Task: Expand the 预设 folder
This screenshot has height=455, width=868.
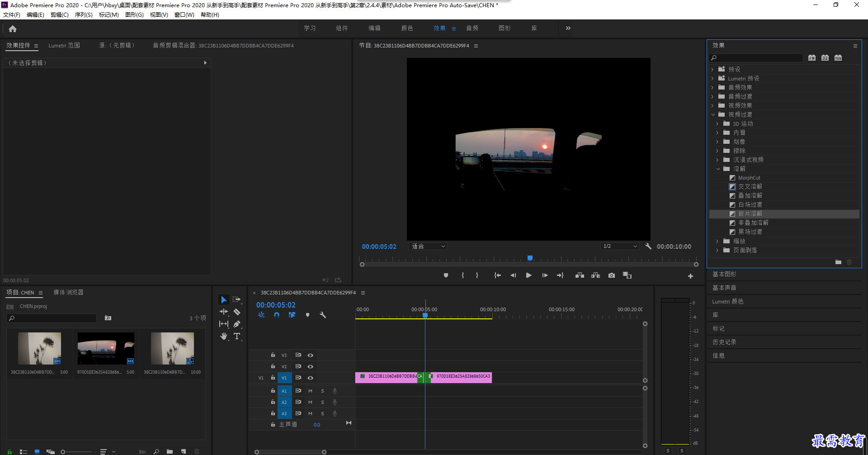Action: point(712,70)
